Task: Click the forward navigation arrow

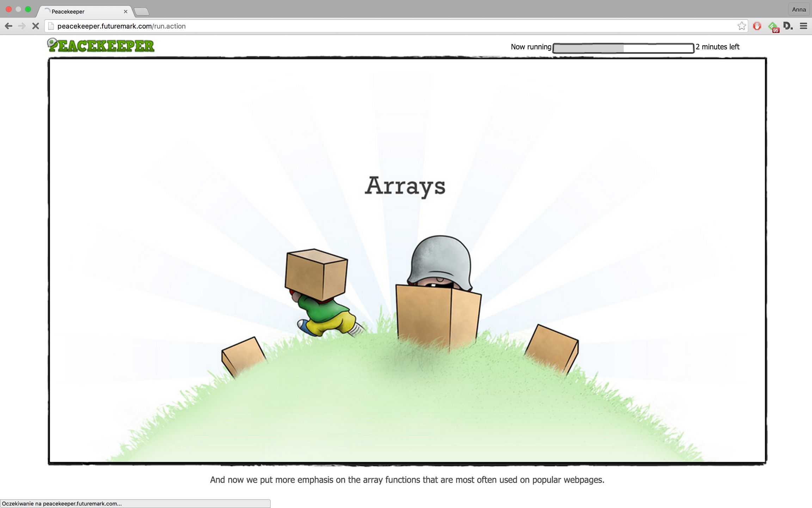Action: (22, 26)
